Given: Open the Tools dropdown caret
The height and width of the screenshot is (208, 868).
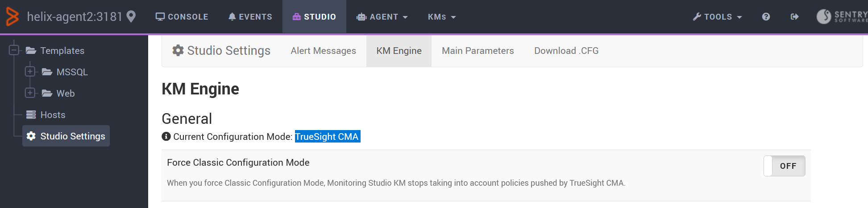Looking at the screenshot, I should 739,17.
